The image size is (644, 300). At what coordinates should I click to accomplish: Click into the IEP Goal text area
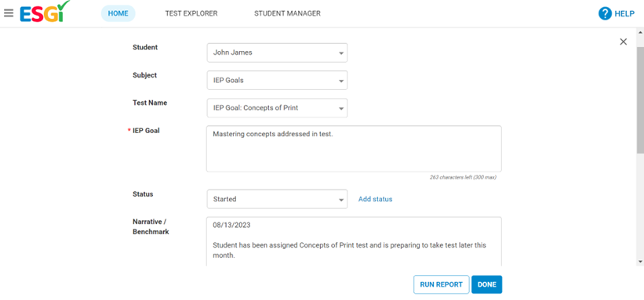[354, 149]
